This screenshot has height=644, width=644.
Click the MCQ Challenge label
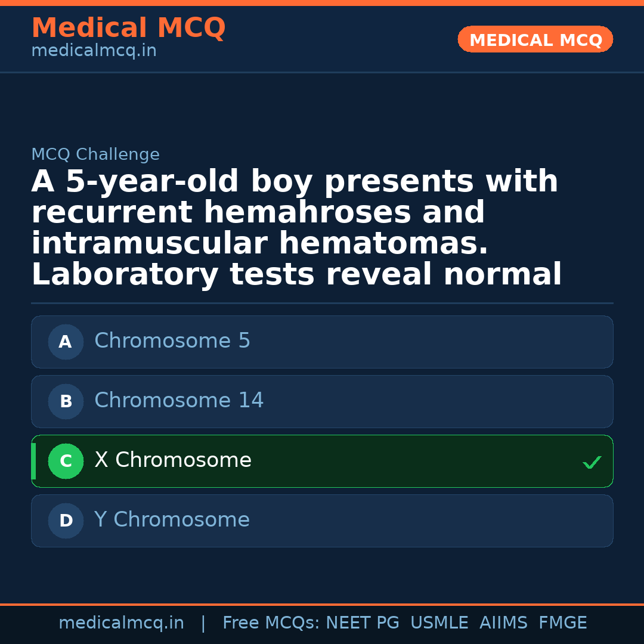(95, 155)
